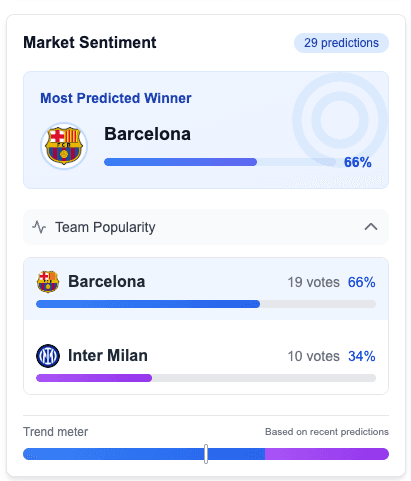The height and width of the screenshot is (481, 411).
Task: Click the Inter Milan club logo
Action: click(48, 356)
